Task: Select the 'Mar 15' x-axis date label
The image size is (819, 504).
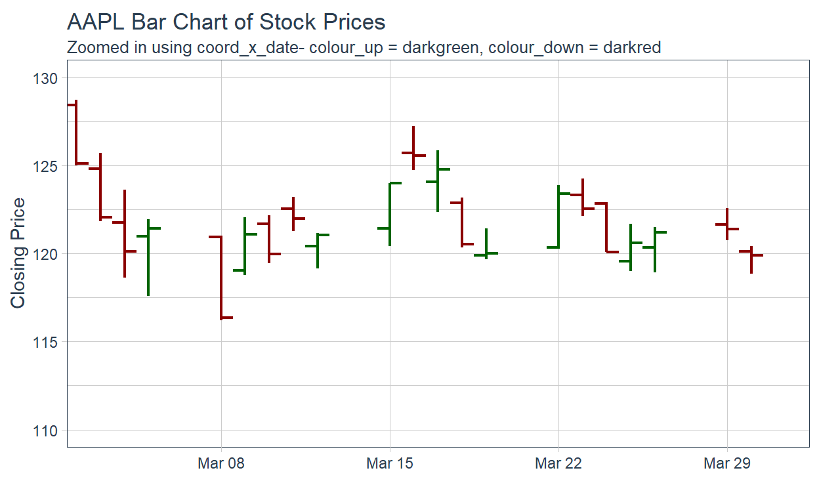Action: point(390,463)
